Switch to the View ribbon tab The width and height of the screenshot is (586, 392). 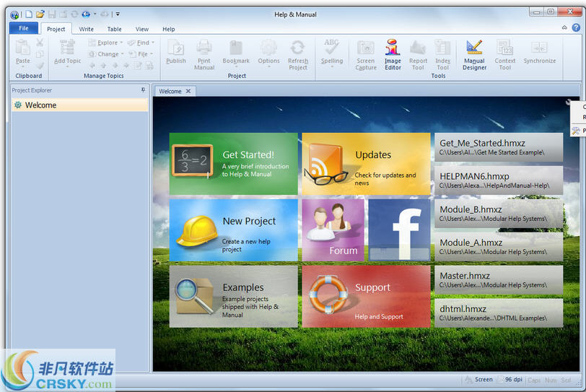pos(142,29)
